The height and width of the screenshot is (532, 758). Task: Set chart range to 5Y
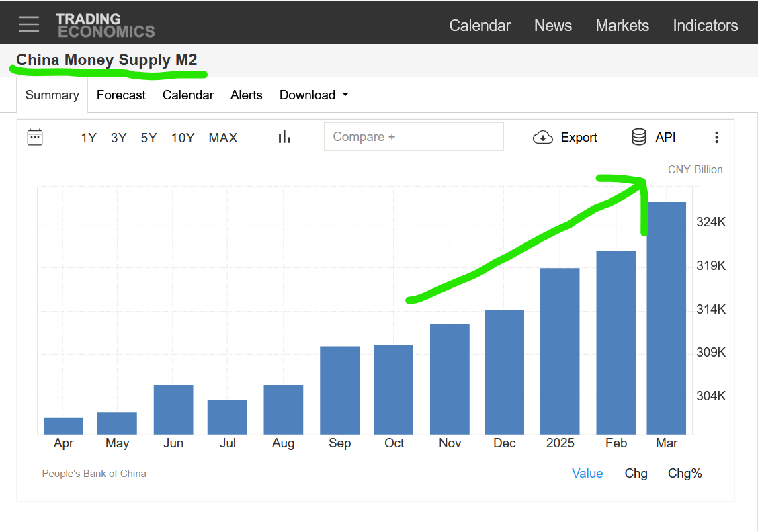pos(149,138)
